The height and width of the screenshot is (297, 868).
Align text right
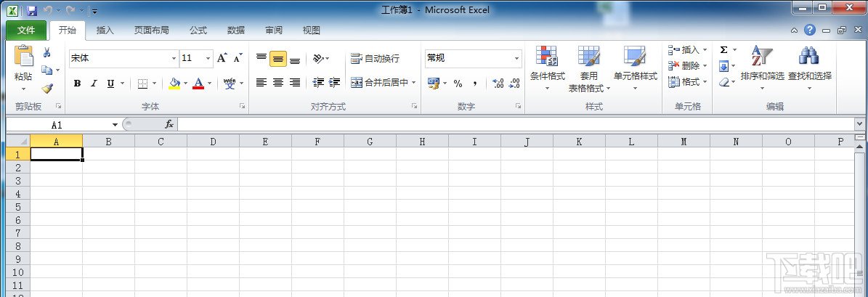[295, 82]
